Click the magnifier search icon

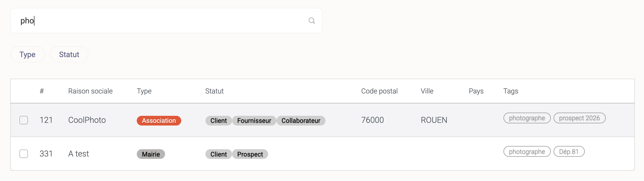click(x=311, y=21)
